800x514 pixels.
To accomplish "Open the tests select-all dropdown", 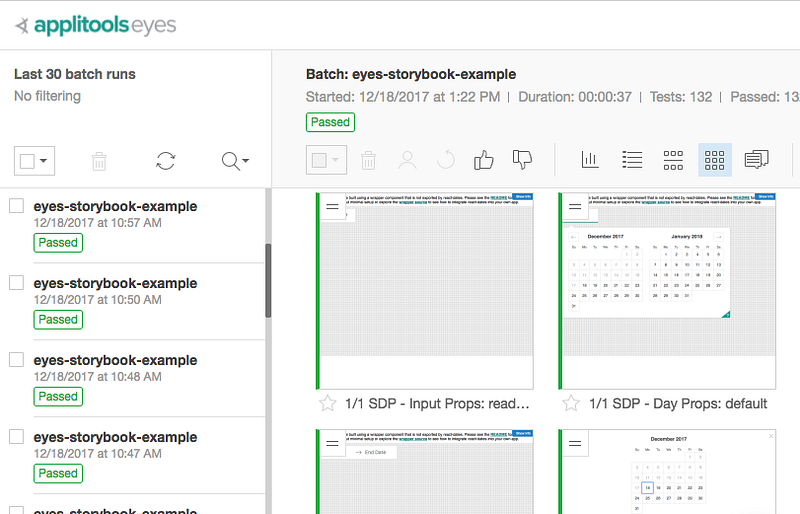I will coord(326,159).
